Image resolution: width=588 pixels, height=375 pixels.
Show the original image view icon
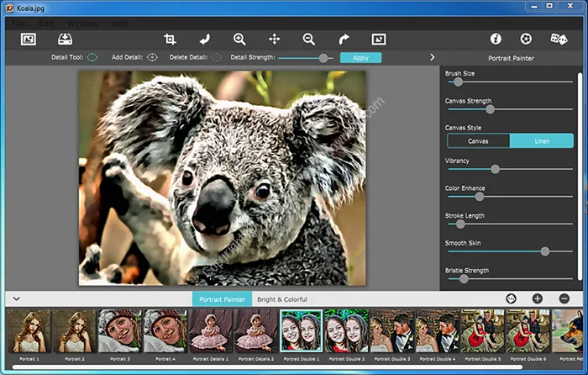pyautogui.click(x=378, y=39)
